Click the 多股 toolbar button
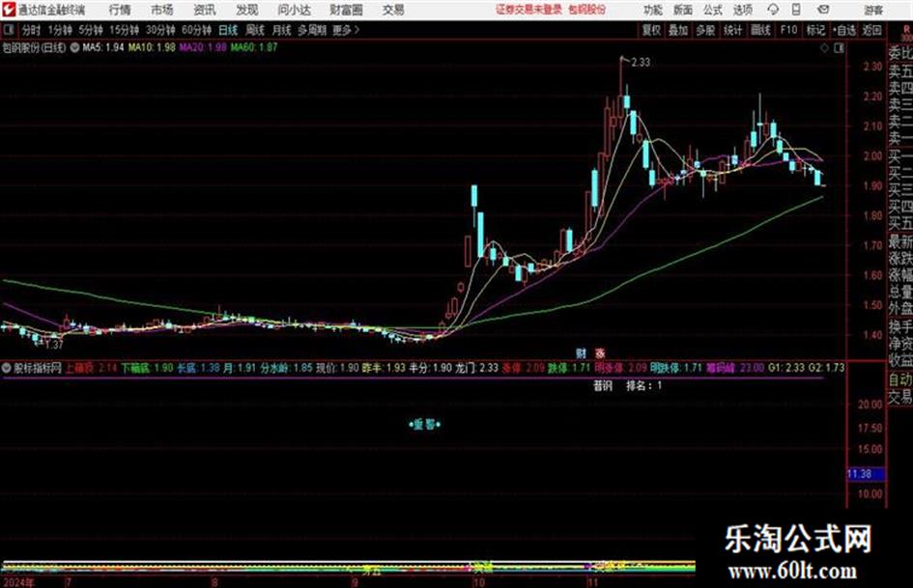 point(705,30)
